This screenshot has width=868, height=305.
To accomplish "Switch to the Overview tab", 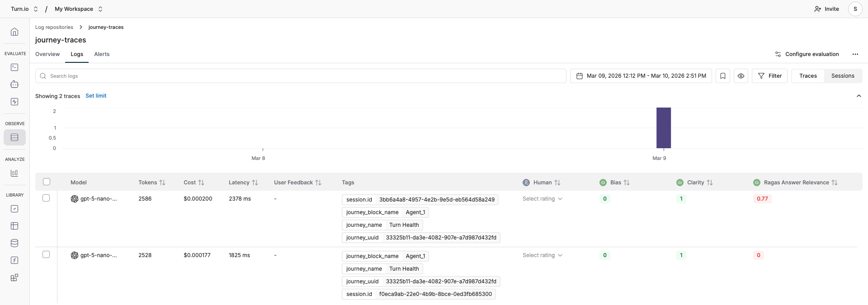I will (47, 54).
